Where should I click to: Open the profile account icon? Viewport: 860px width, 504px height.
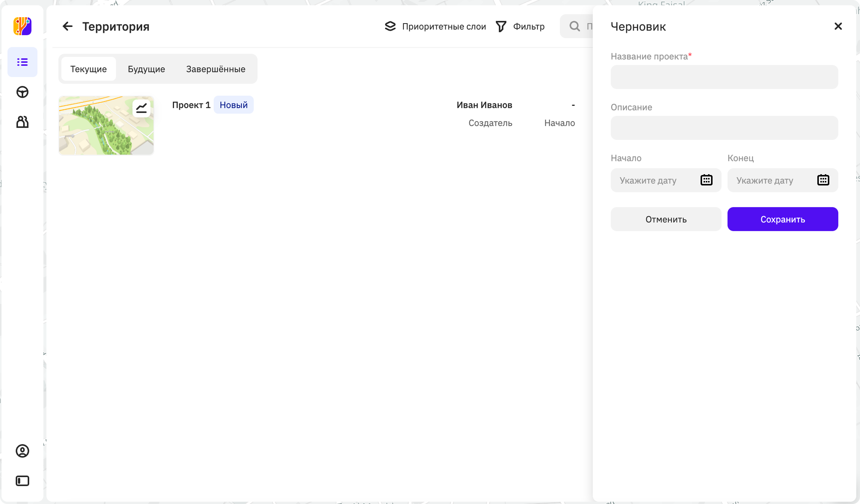22,451
